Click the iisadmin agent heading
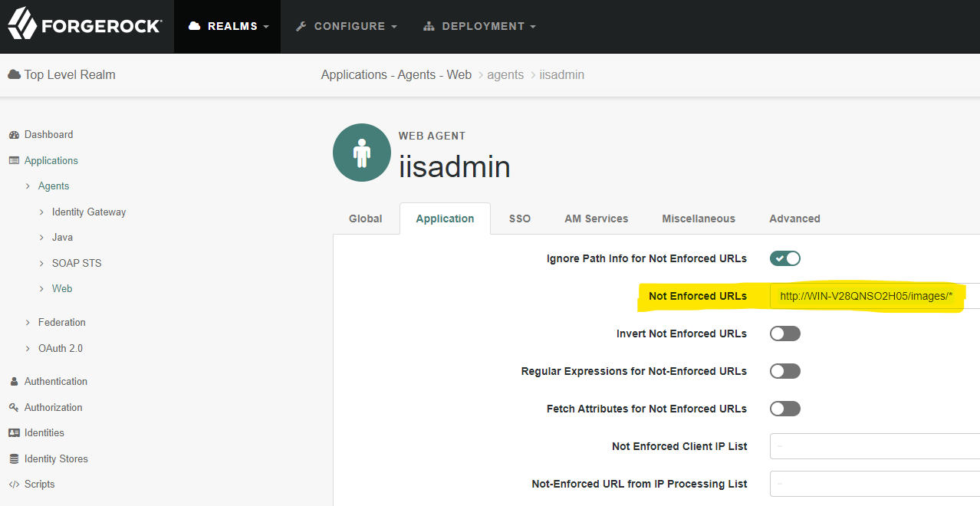 (455, 166)
